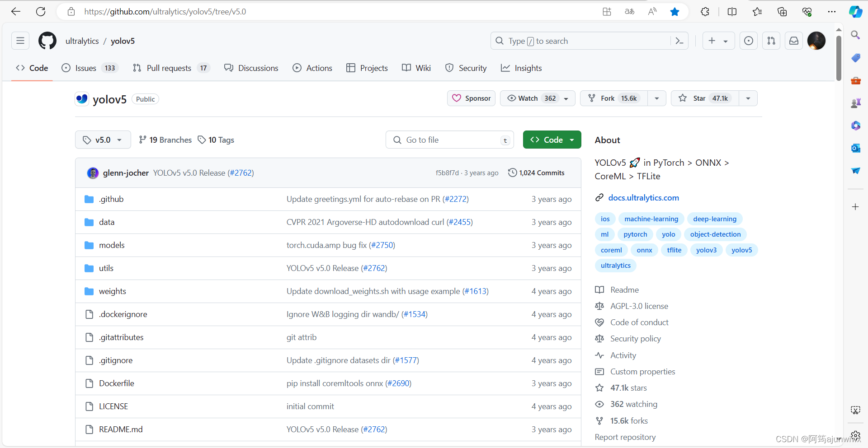Add a sidebar app with plus icon
Screen dimensions: 868x448
coord(855,207)
